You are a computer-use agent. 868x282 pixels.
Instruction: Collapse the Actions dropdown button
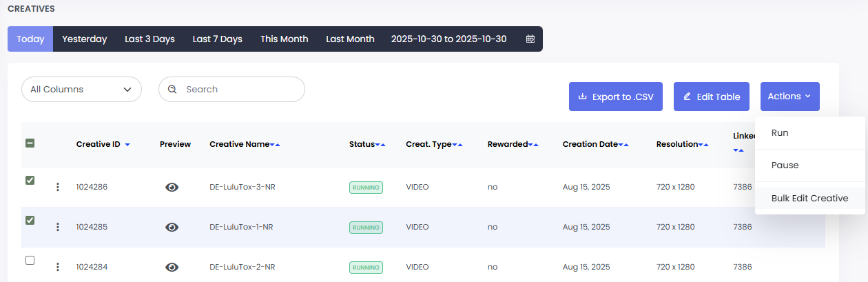(x=789, y=97)
